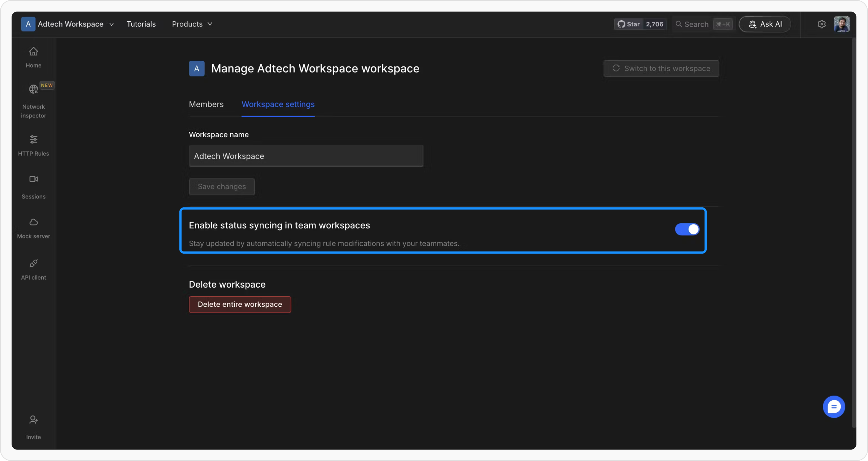
Task: Expand the Products dropdown menu
Action: pyautogui.click(x=192, y=24)
